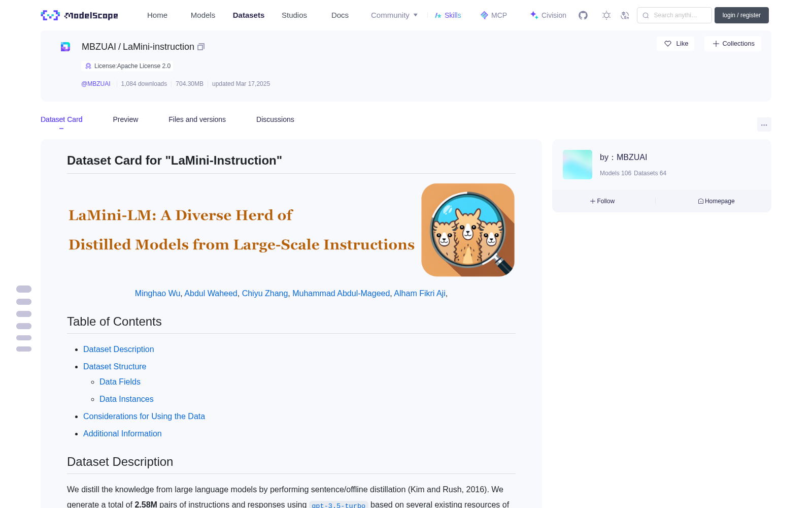
Task: Jump to Considerations for Using the Data
Action: (x=144, y=416)
